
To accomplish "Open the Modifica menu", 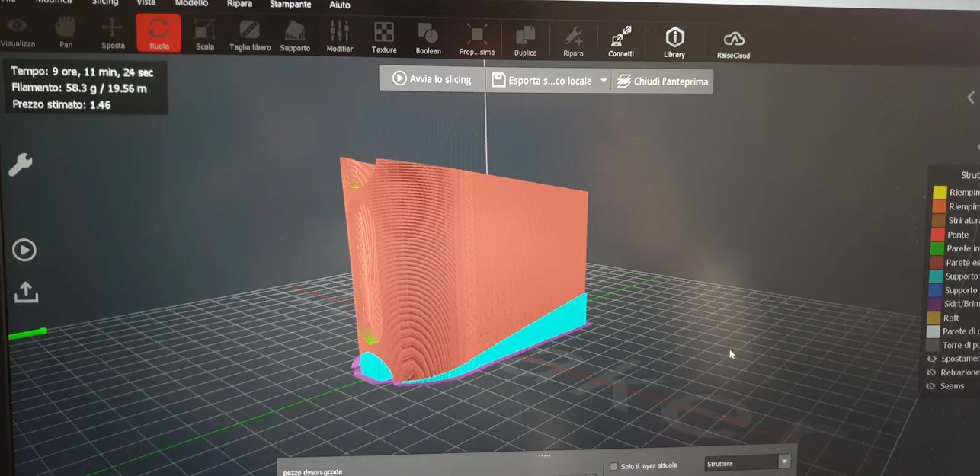I will pos(53,2).
